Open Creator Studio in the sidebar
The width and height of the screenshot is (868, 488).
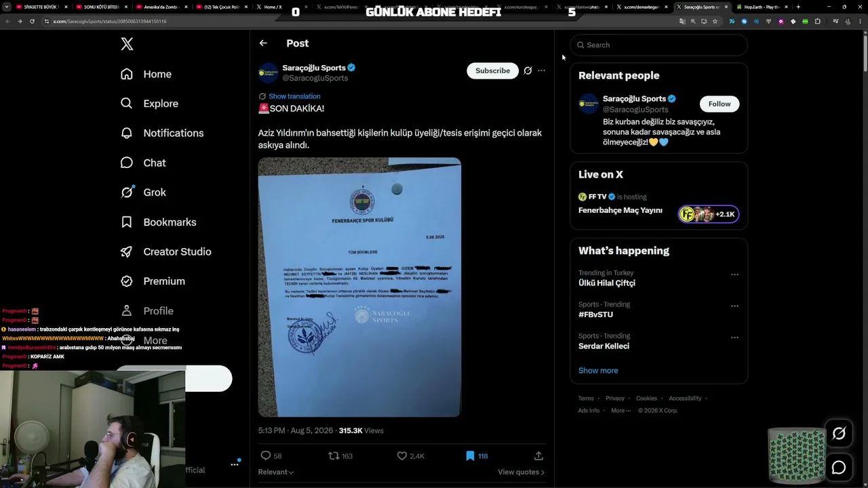[x=165, y=251]
